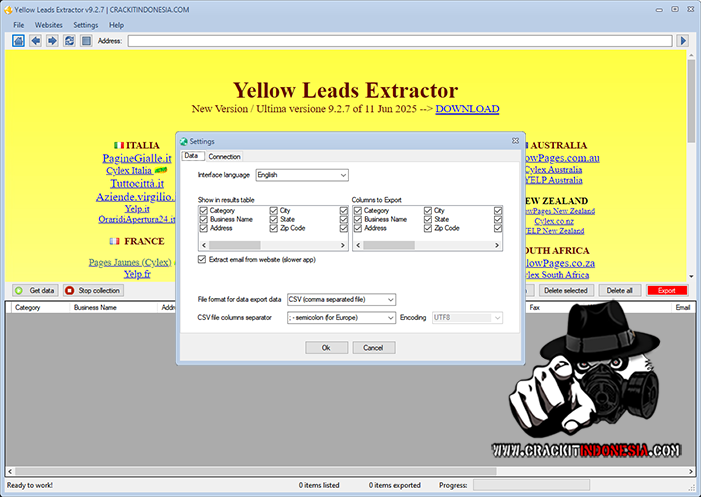Toggle Category checkbox in results table list
The width and height of the screenshot is (701, 497).
pyautogui.click(x=203, y=211)
